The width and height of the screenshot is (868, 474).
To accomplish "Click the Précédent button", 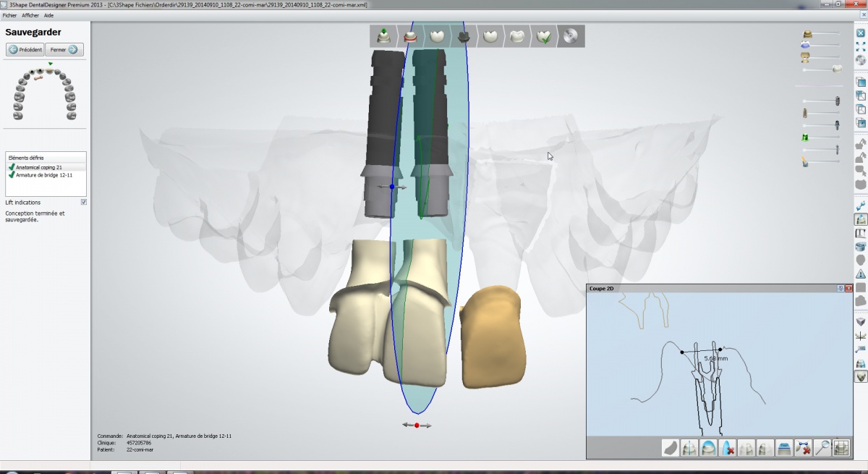I will 25,49.
